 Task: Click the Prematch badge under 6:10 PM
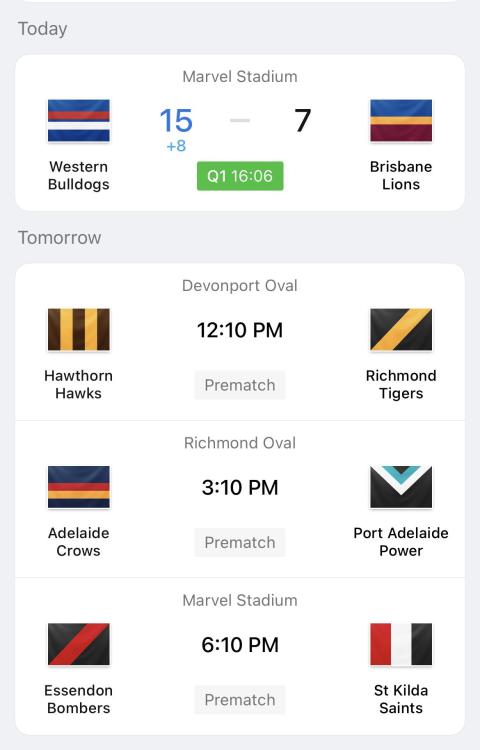click(240, 700)
